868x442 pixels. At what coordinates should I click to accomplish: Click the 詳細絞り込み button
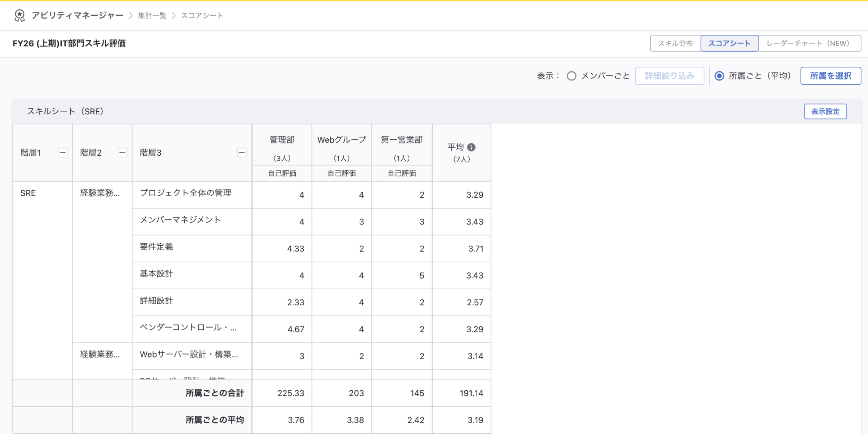tap(669, 76)
